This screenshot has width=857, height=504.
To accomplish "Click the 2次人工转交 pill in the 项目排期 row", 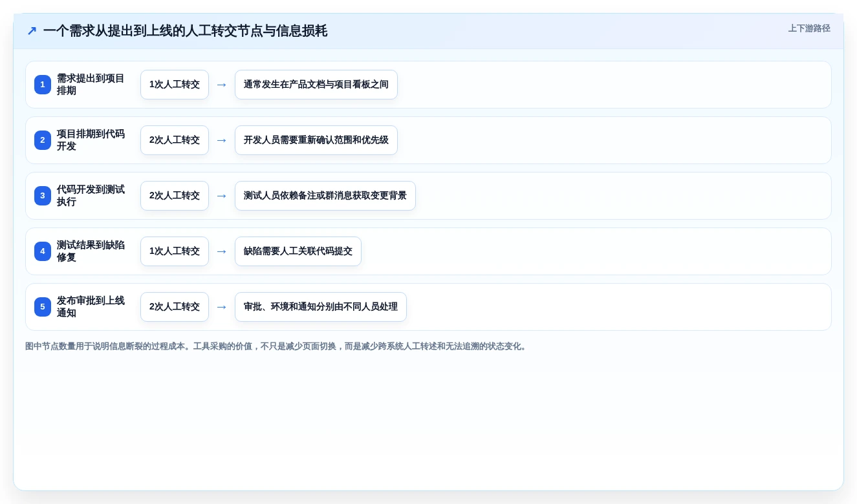I will pos(175,140).
